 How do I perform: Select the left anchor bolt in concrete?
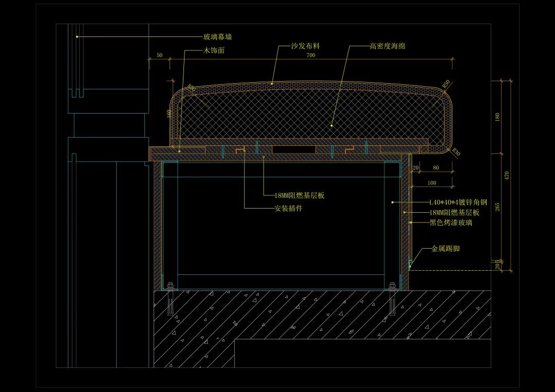coord(171,300)
